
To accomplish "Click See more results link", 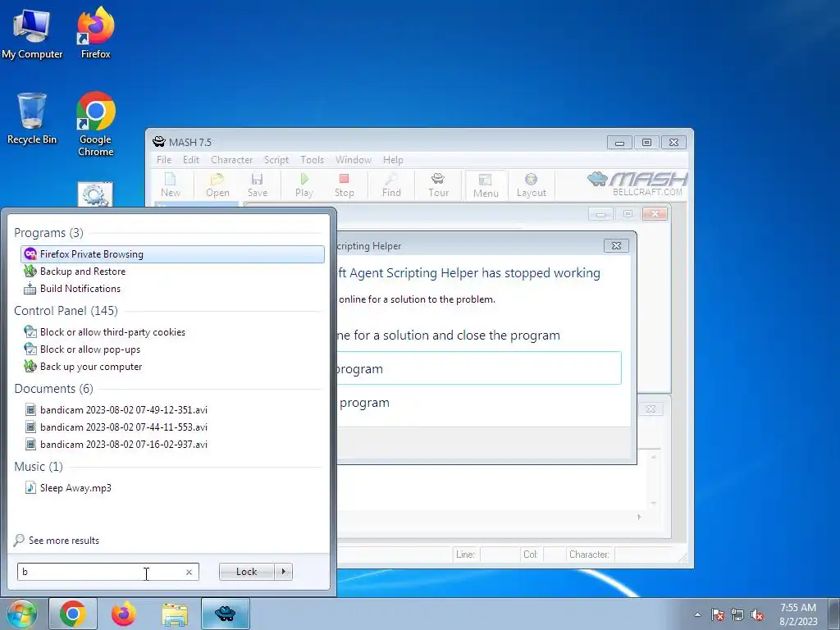I will [64, 540].
